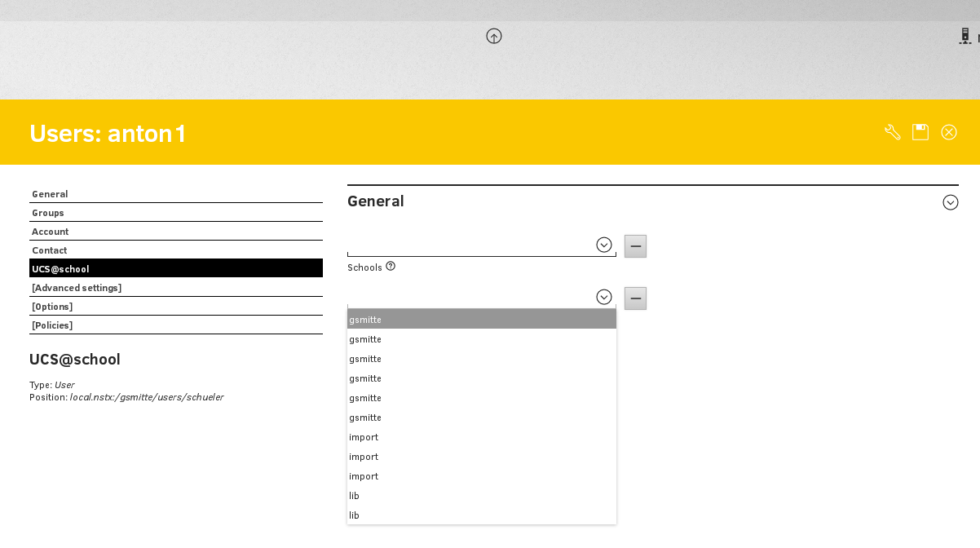Collapse the General section chevron

[x=950, y=202]
